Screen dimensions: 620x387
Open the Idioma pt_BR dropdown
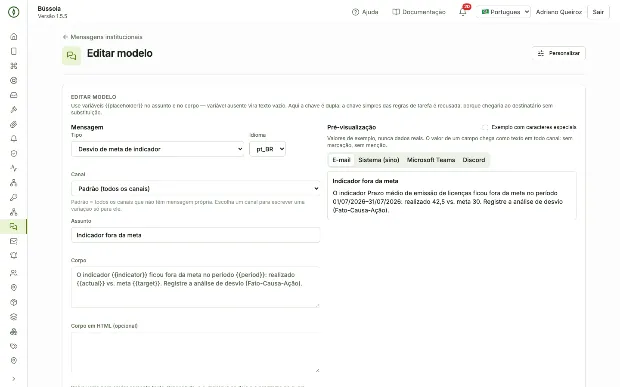coord(267,149)
